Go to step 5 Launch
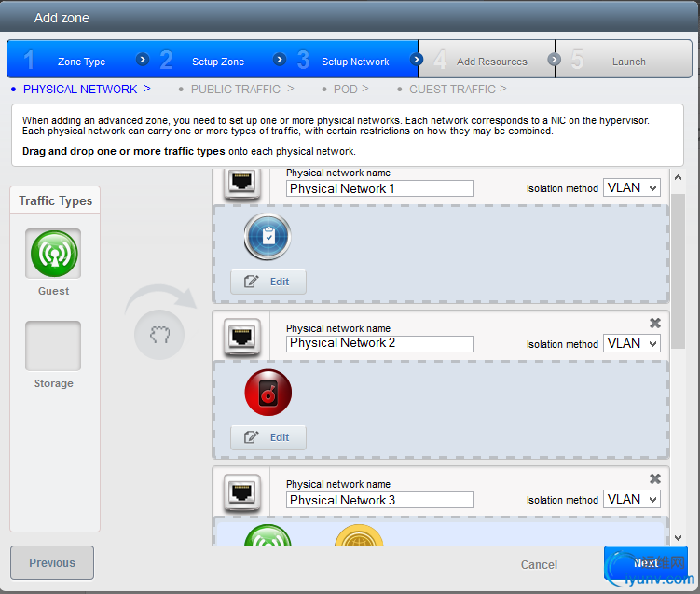 point(624,59)
